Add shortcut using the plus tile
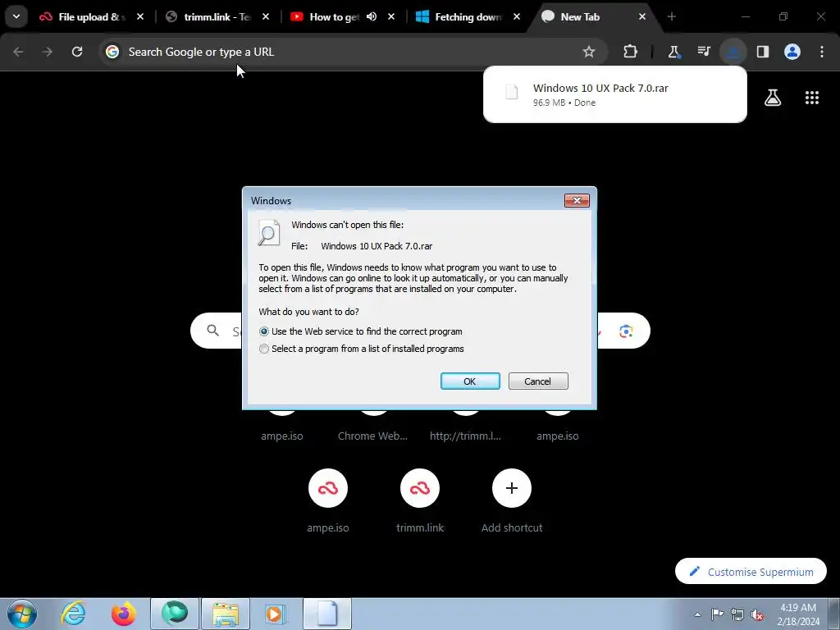 [512, 500]
